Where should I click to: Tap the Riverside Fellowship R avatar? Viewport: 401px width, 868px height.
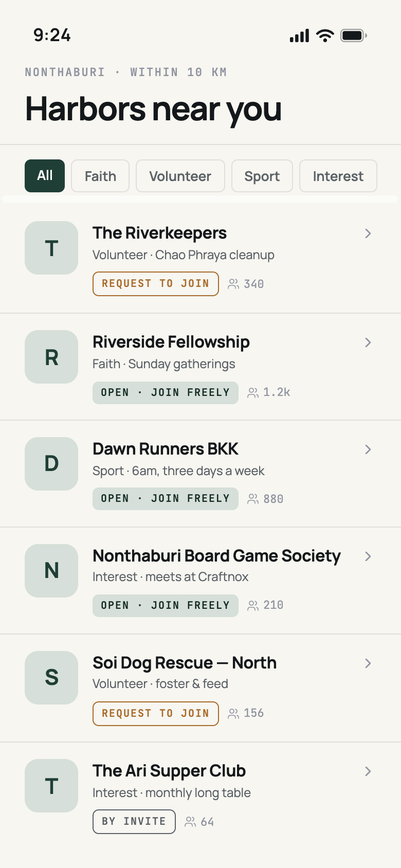click(x=51, y=357)
